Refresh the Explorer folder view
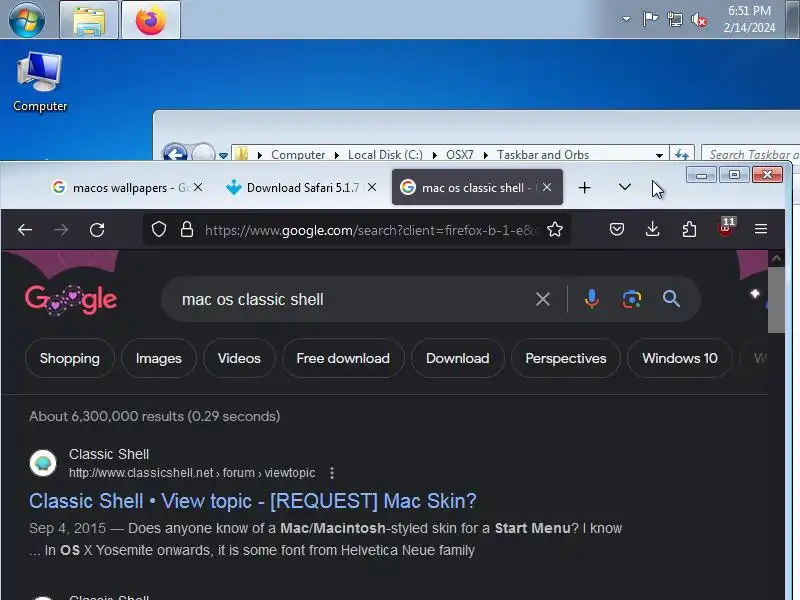This screenshot has height=600, width=800. click(682, 154)
